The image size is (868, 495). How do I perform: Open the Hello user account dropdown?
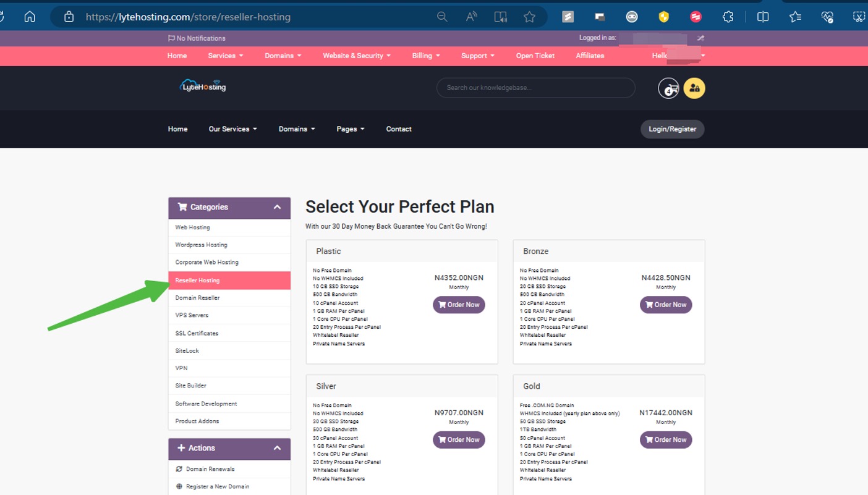678,56
